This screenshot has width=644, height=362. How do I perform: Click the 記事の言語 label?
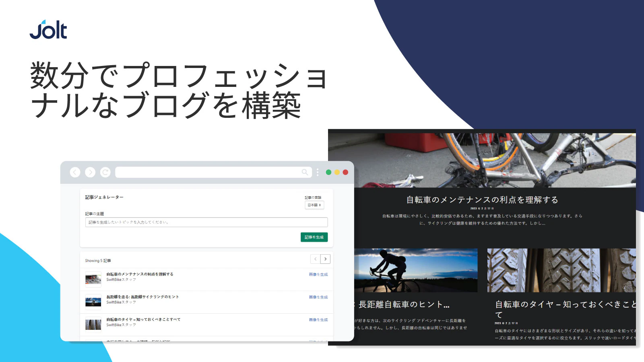click(313, 197)
